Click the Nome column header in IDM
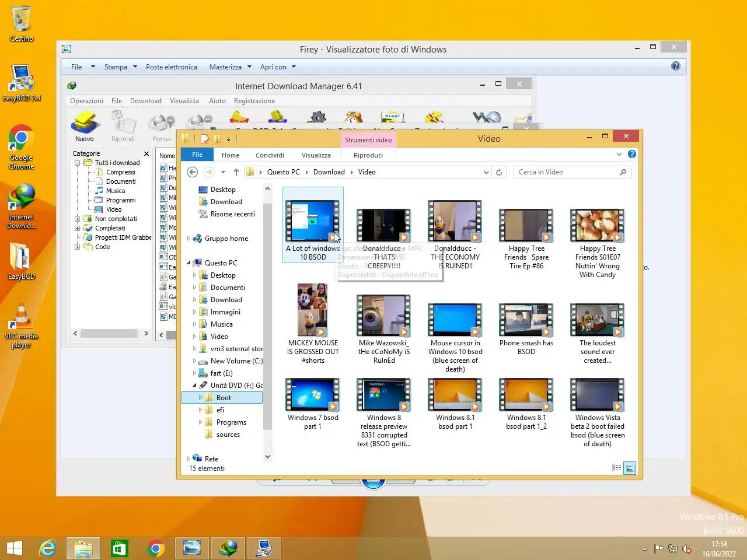This screenshot has width=747, height=560. pos(167,155)
